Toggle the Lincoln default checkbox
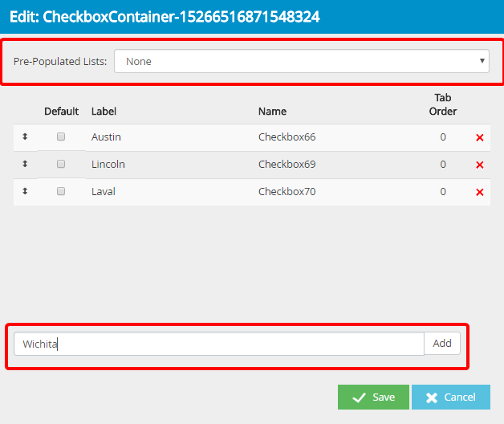This screenshot has width=504, height=424. click(61, 165)
